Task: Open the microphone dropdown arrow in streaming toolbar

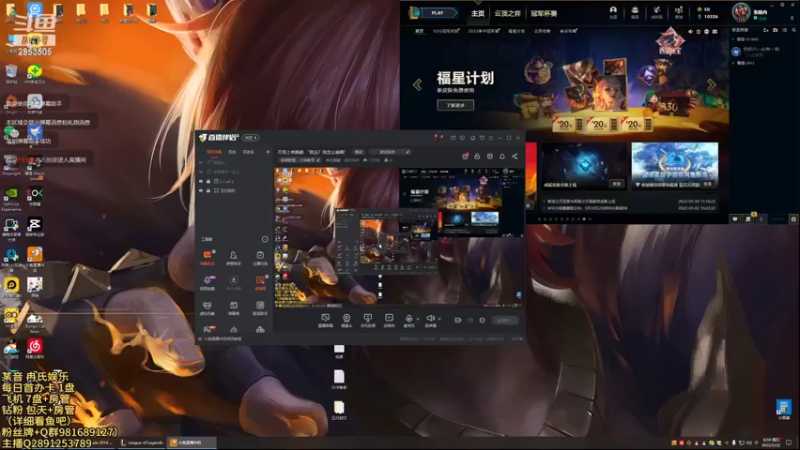Action: point(418,319)
